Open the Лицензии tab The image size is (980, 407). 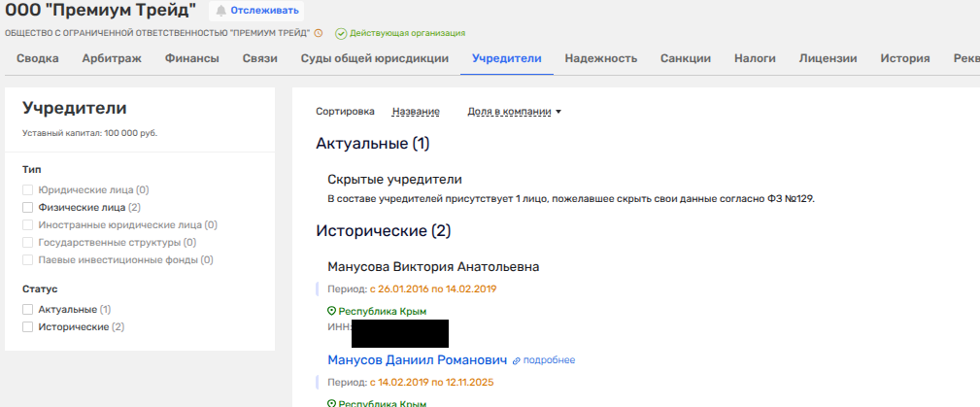(828, 58)
